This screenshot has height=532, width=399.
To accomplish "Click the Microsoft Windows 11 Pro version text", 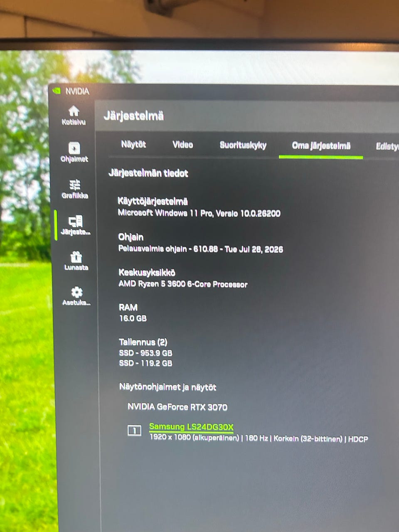I will (199, 213).
